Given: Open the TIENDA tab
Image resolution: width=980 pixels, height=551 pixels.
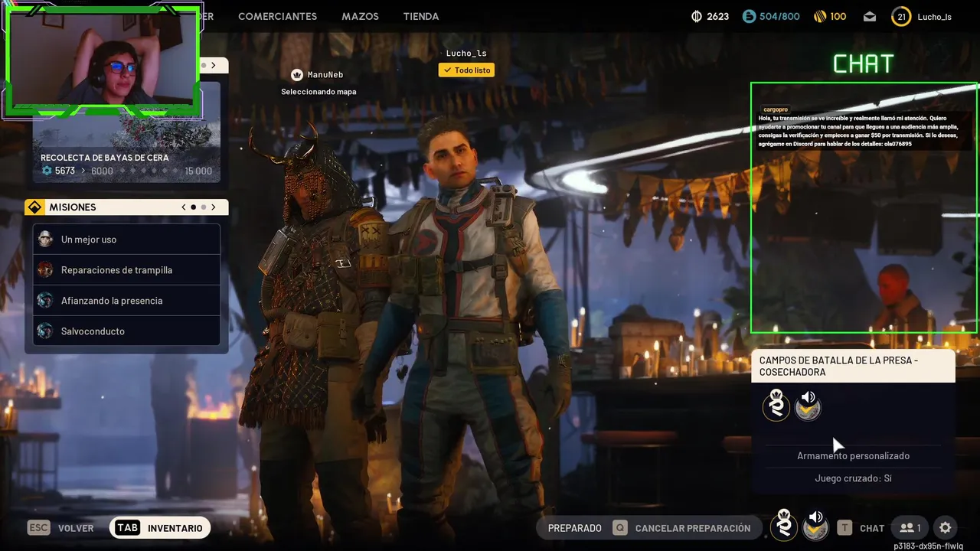Looking at the screenshot, I should (x=421, y=16).
